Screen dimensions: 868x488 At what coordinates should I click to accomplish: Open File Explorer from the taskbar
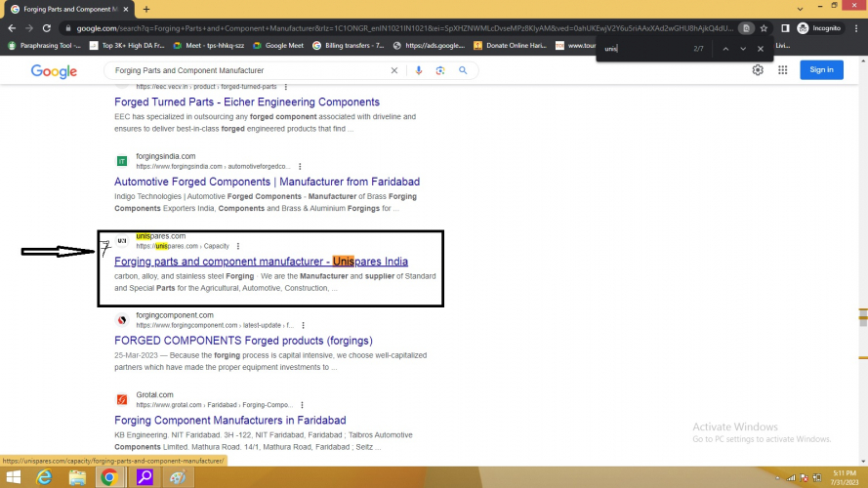pos(77,477)
